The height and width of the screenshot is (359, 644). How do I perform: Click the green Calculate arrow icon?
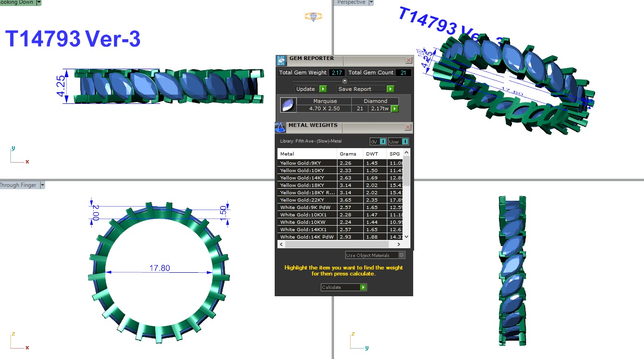point(363,287)
